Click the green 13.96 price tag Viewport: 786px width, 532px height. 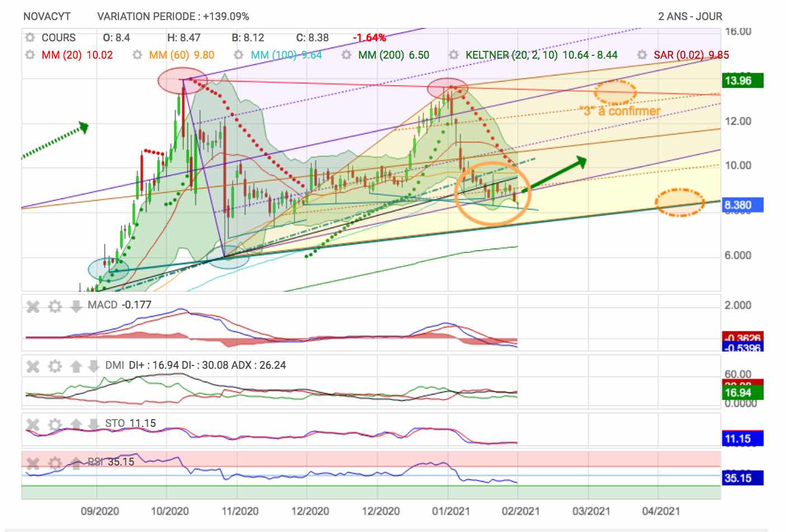[x=742, y=80]
